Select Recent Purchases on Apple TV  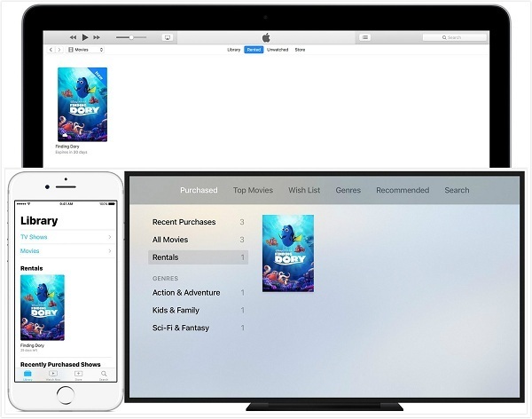[198, 222]
